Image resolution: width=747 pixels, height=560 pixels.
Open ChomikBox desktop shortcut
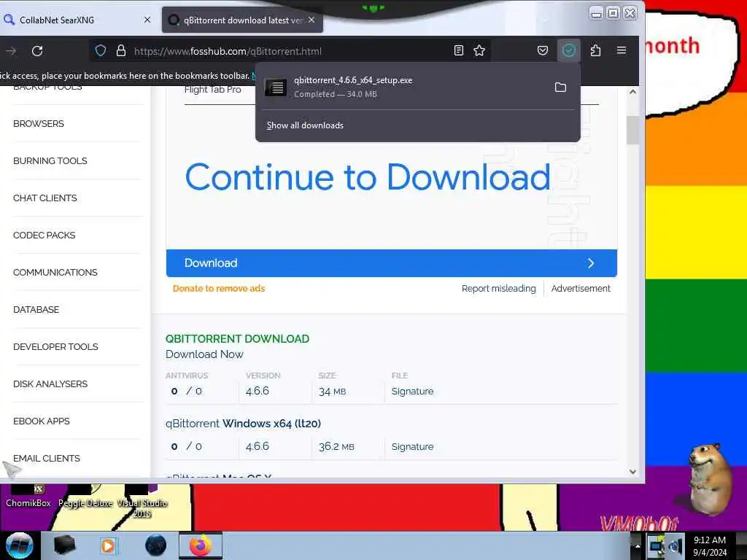pyautogui.click(x=28, y=497)
